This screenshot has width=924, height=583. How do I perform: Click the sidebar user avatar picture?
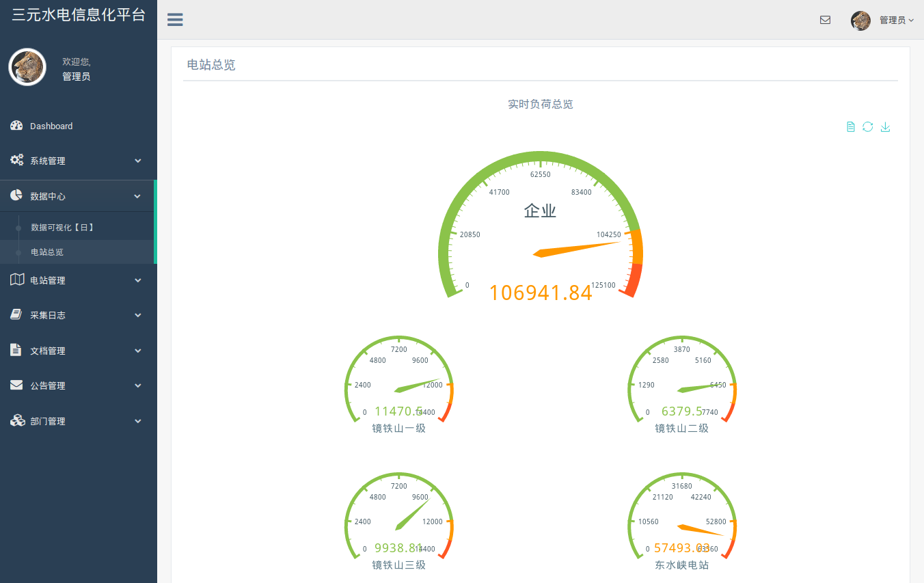point(27,67)
